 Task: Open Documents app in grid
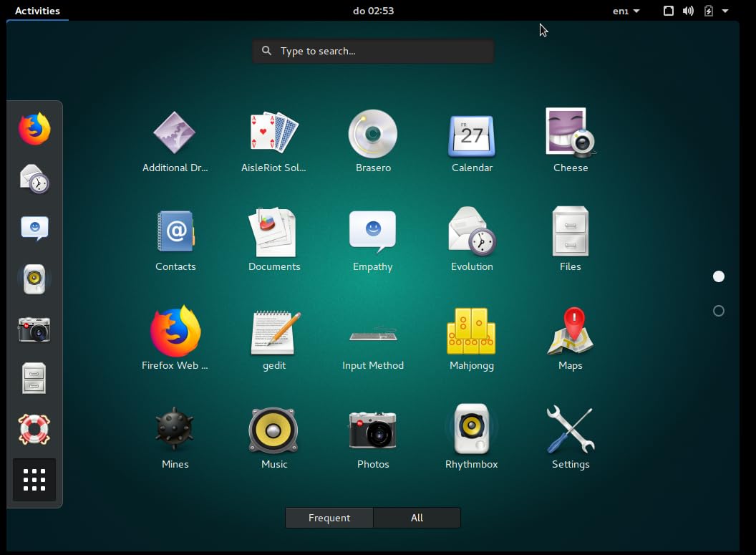point(274,241)
